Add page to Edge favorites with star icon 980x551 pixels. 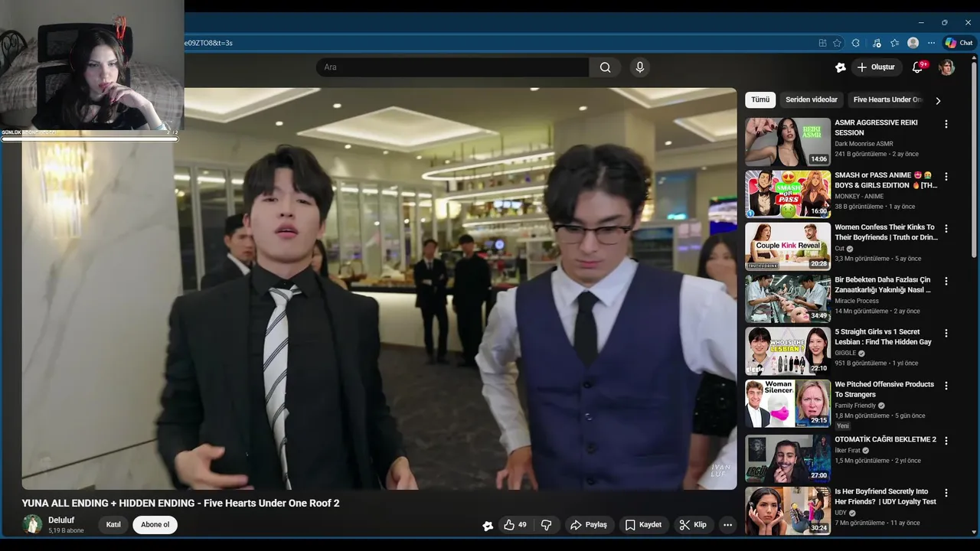(838, 43)
